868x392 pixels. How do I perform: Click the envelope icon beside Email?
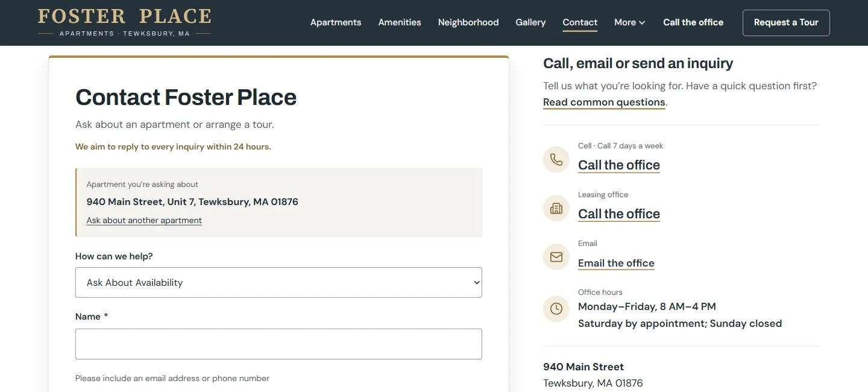pyautogui.click(x=556, y=258)
